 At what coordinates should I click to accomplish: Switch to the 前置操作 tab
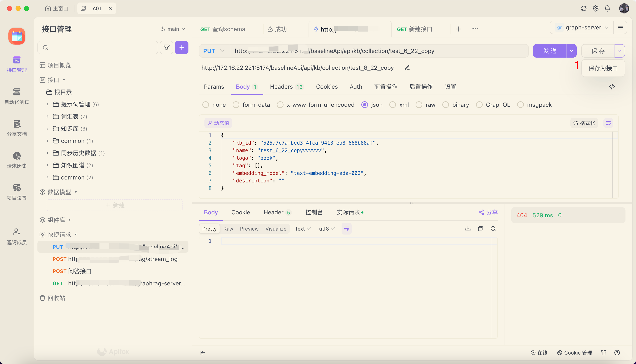386,87
